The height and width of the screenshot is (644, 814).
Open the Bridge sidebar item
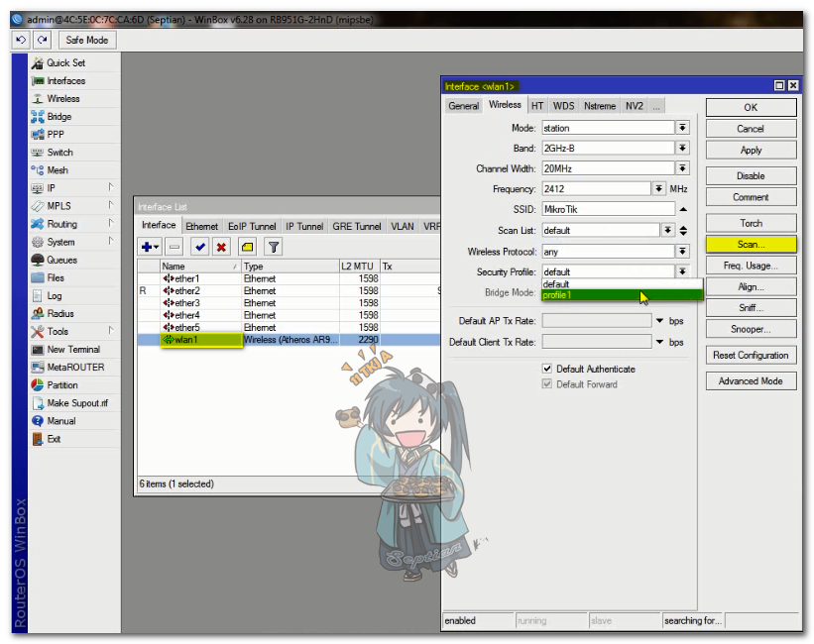point(59,117)
